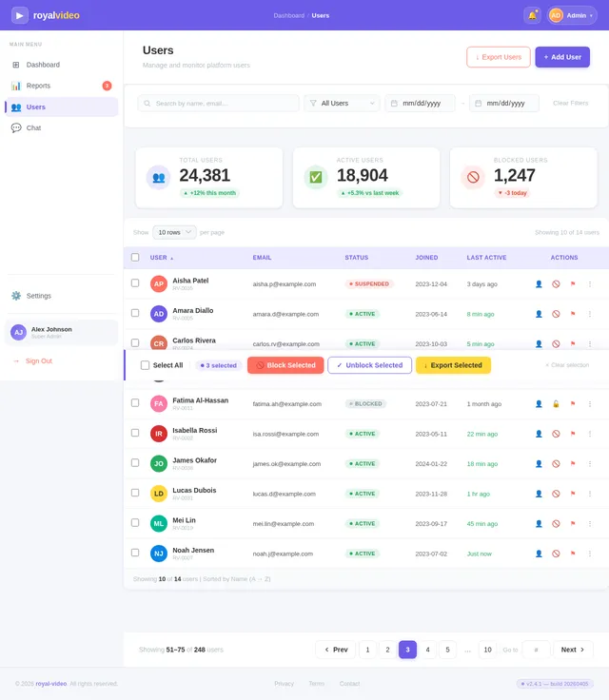
Task: Expand the All Users filter dropdown
Action: [342, 103]
